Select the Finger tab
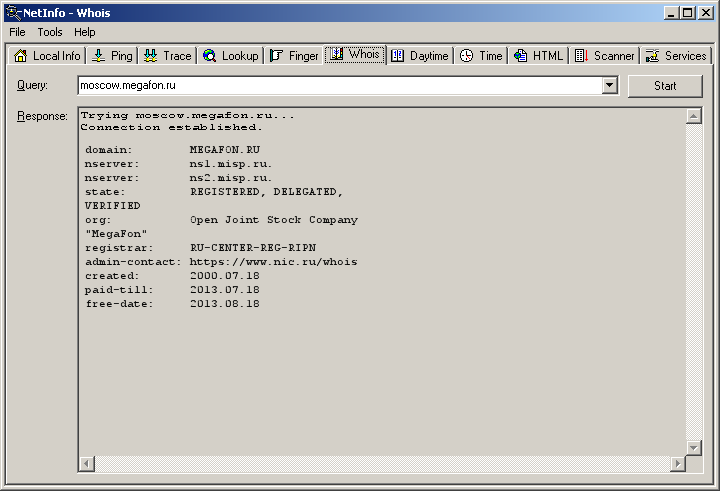The height and width of the screenshot is (491, 720). [294, 56]
